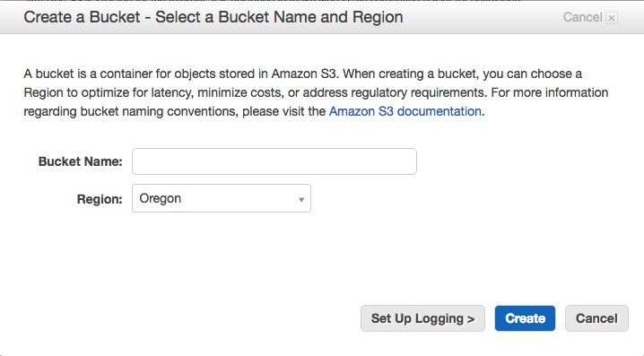Click the Region dropdown's small down arrow

pos(301,200)
